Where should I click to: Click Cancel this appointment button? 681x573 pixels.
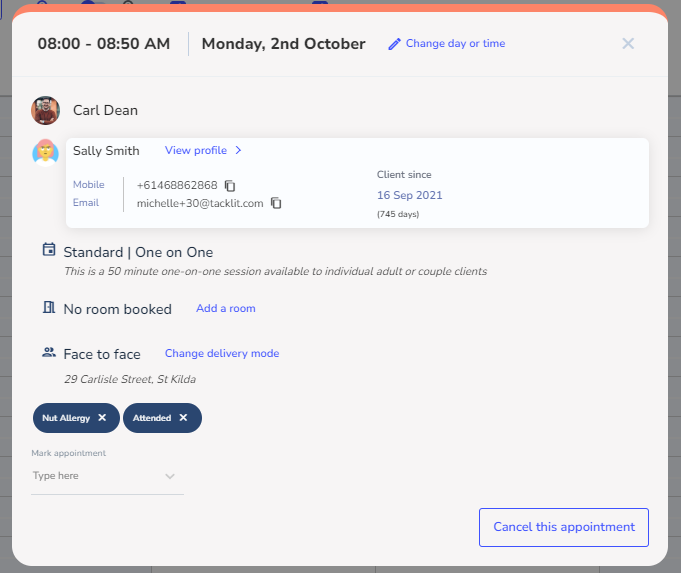[x=564, y=527]
